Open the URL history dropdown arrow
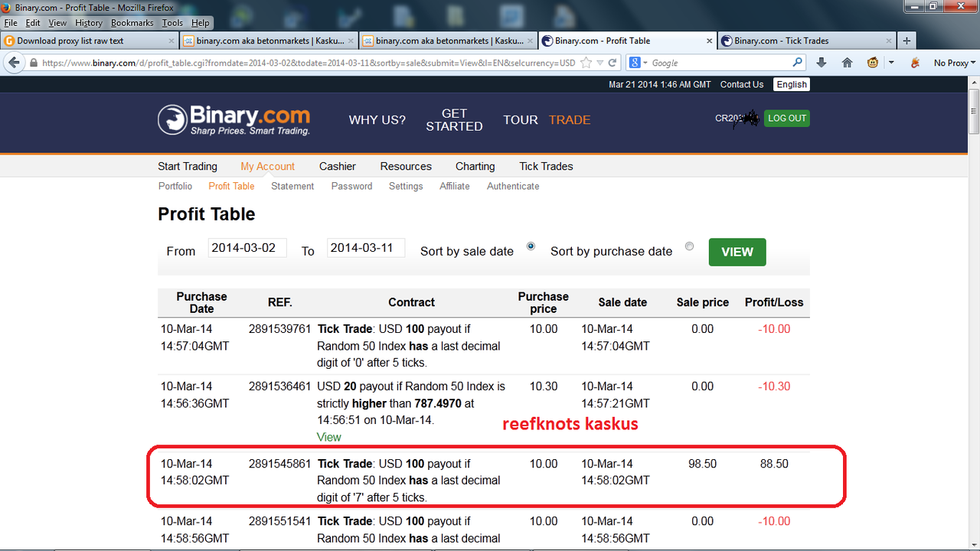 point(600,63)
